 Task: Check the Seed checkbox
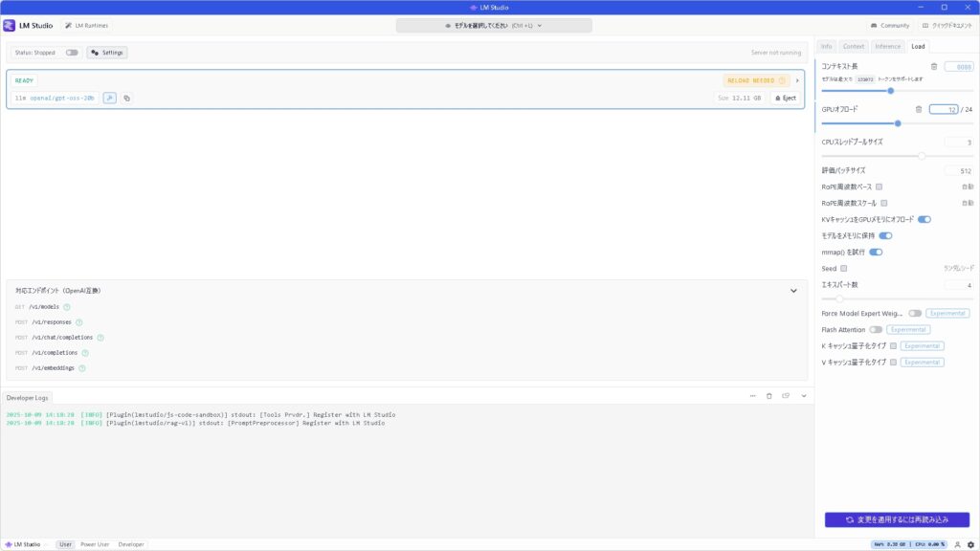[843, 268]
